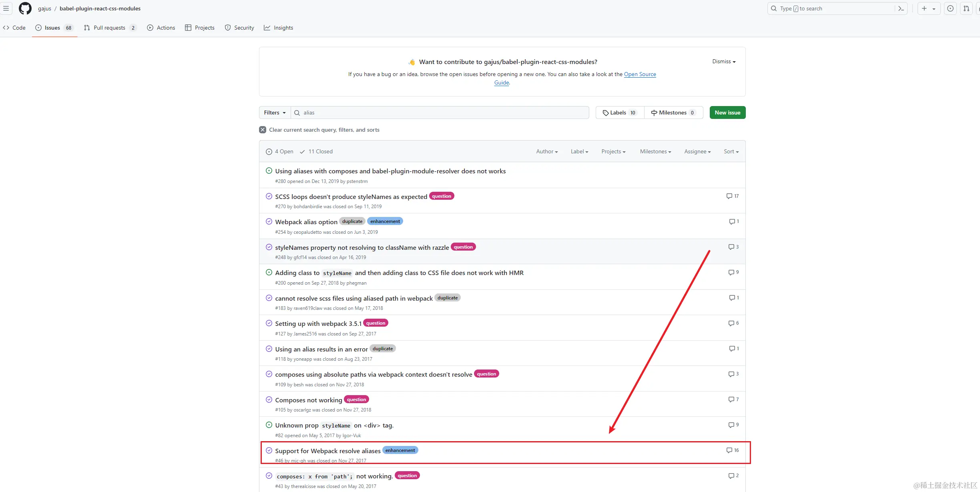The image size is (980, 492).
Task: Open the command palette icon
Action: coord(901,8)
